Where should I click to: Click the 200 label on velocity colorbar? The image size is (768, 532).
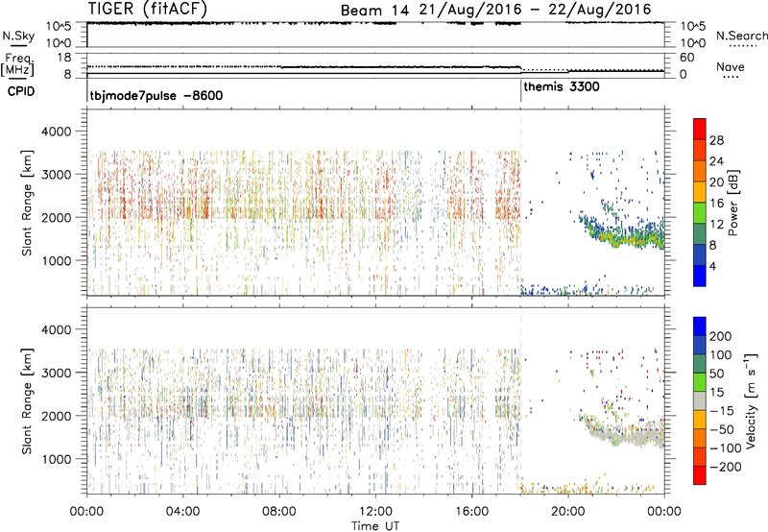point(721,336)
